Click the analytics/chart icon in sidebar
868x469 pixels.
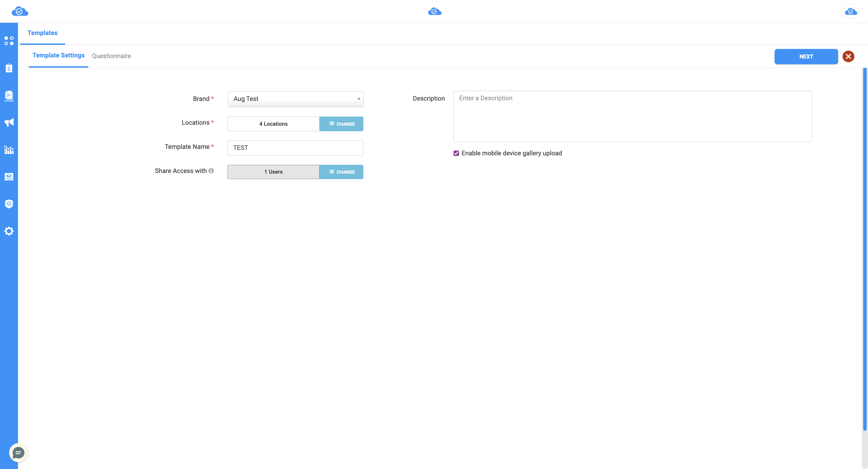(x=8, y=149)
